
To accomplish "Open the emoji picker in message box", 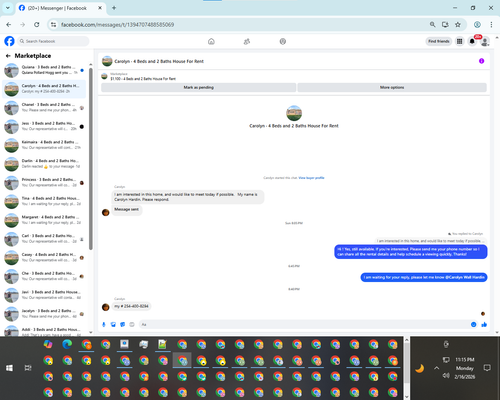I will click(x=474, y=324).
